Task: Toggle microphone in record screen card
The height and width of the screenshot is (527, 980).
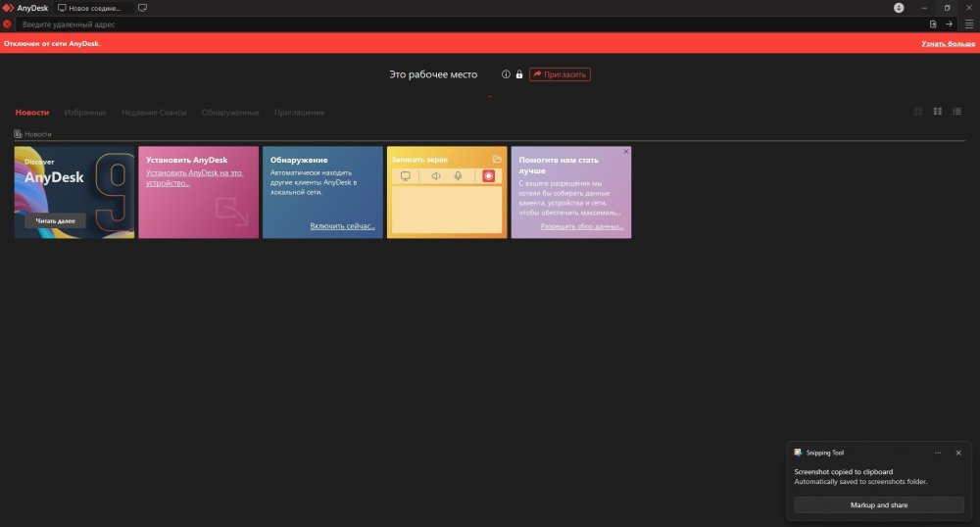Action: tap(458, 176)
